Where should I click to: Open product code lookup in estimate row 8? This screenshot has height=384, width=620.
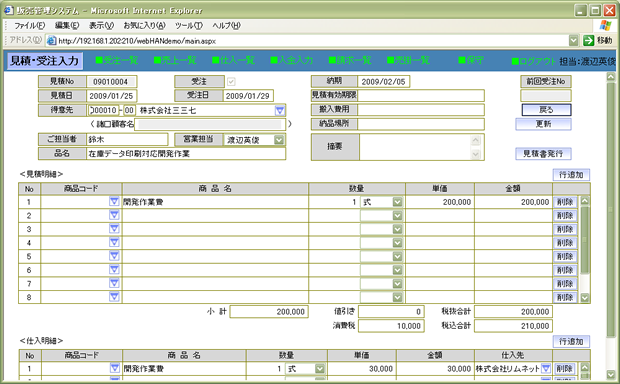pyautogui.click(x=114, y=297)
